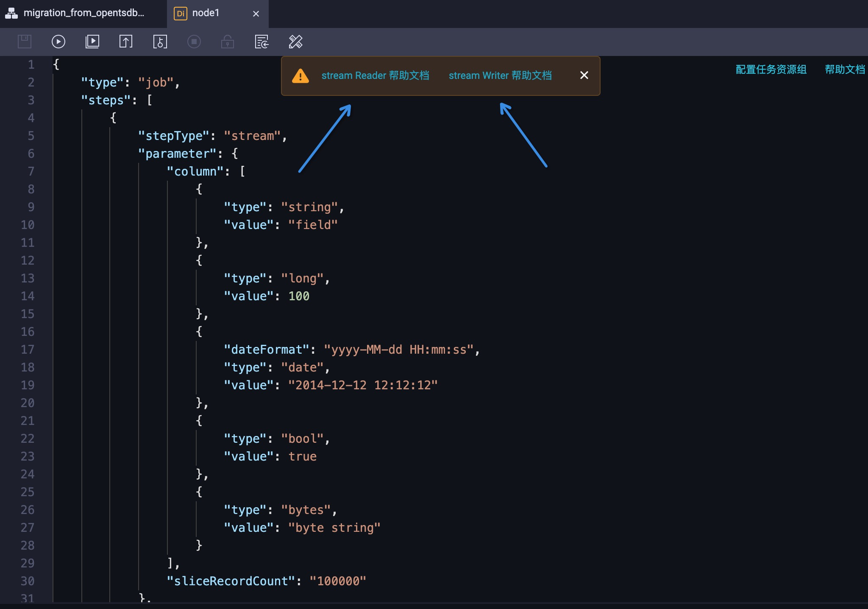Click the import template script icon
Image resolution: width=868 pixels, height=609 pixels.
pos(262,42)
